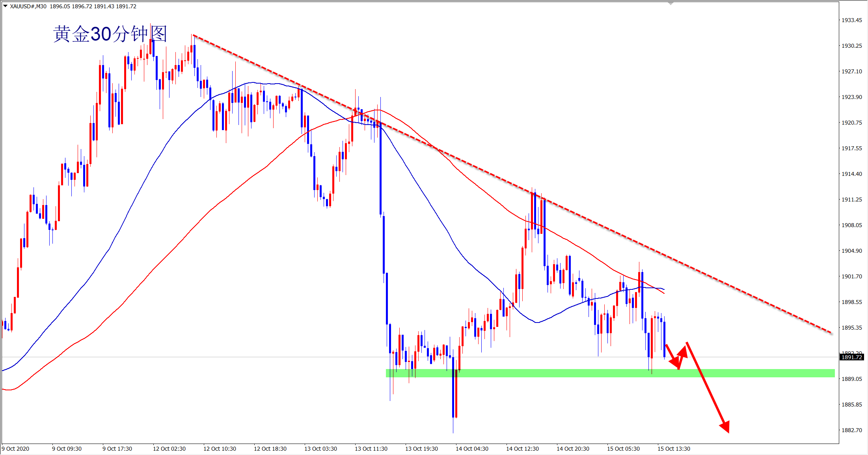Click the 15 Oct 13:30 time label

[x=674, y=449]
